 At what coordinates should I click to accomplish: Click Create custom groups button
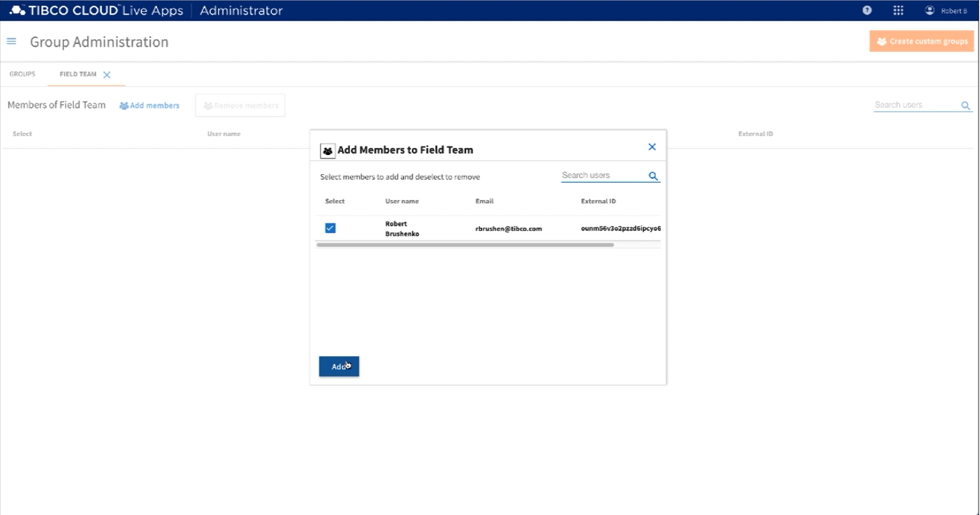(x=921, y=41)
